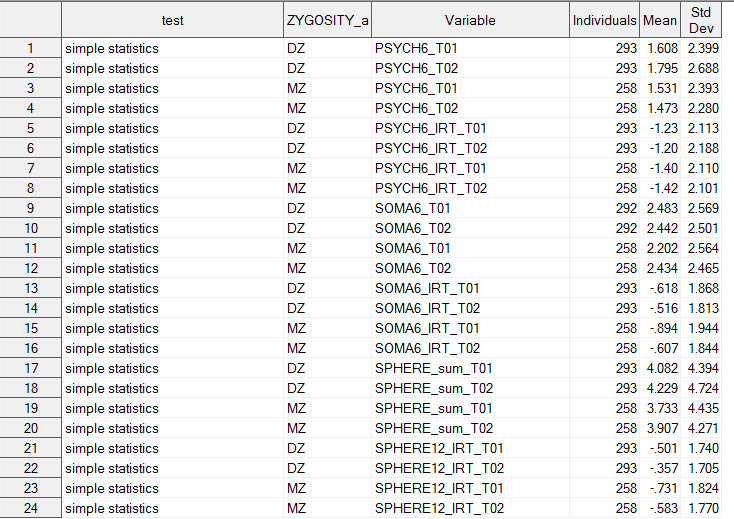Viewport: 734px width, 519px height.
Task: Select the Std Dev column header
Action: [x=700, y=20]
